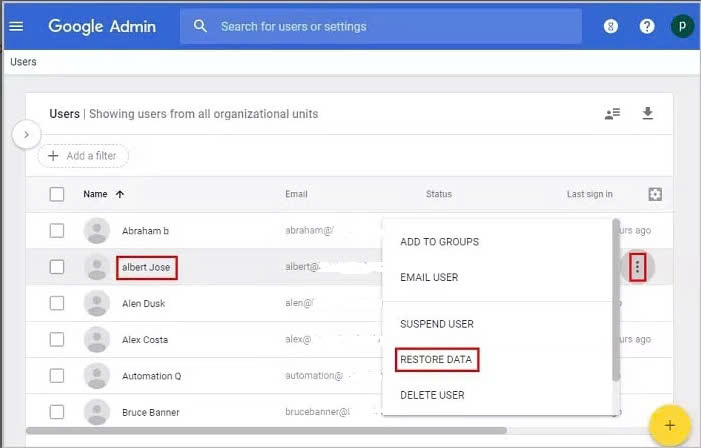
Task: Check the box for Alex Costa
Action: pyautogui.click(x=57, y=339)
